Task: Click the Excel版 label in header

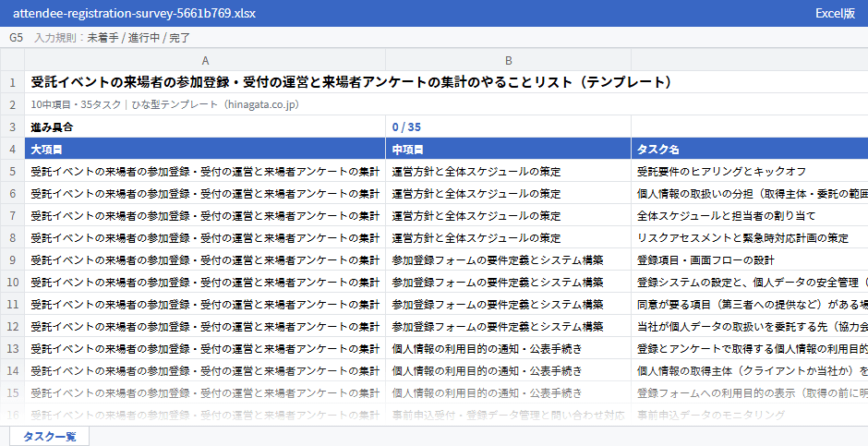Action: [835, 13]
